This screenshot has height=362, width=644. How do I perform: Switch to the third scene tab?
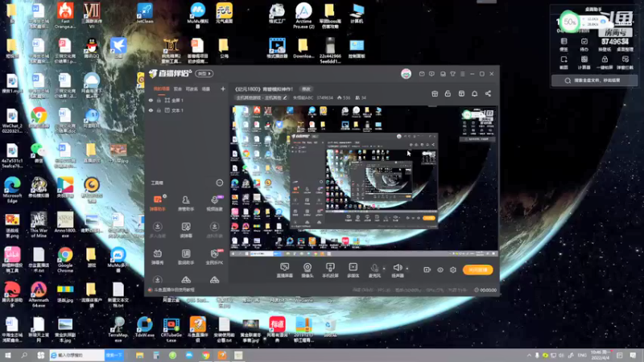(192, 88)
